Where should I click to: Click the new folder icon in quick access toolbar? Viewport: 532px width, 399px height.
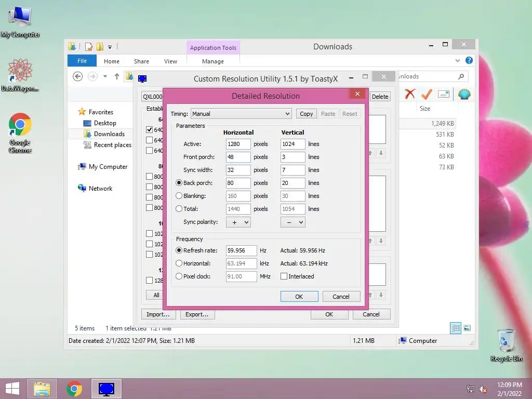click(100, 47)
